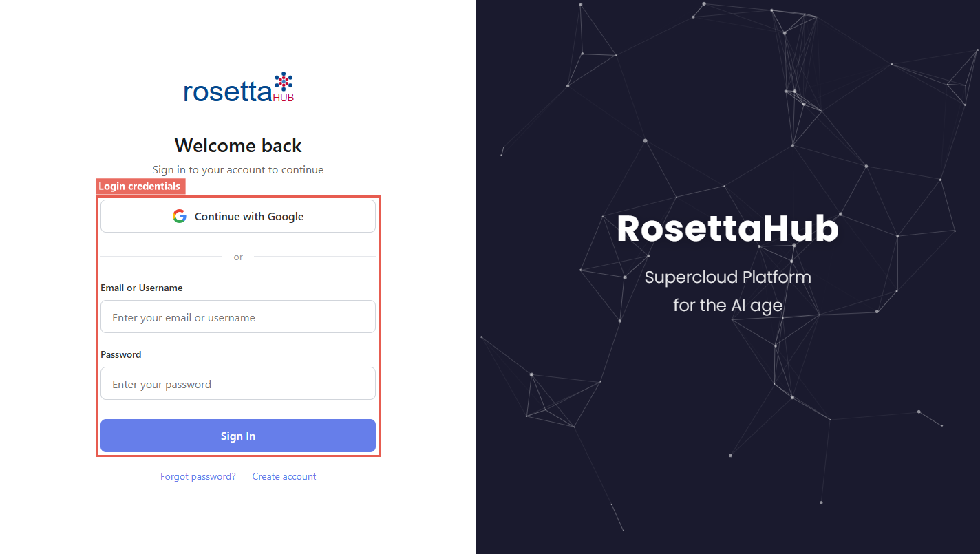Click the Google "G" logo icon
Viewport: 980px width, 554px height.
180,216
